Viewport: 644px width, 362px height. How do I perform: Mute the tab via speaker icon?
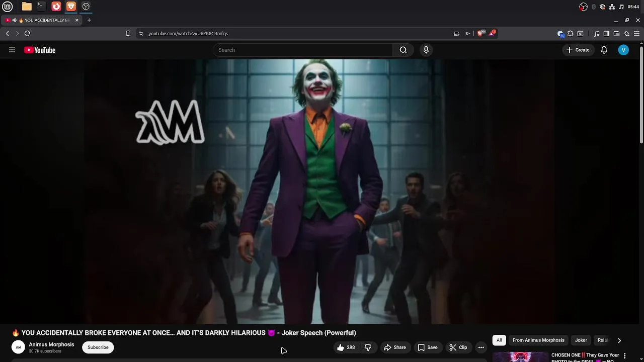tap(14, 20)
